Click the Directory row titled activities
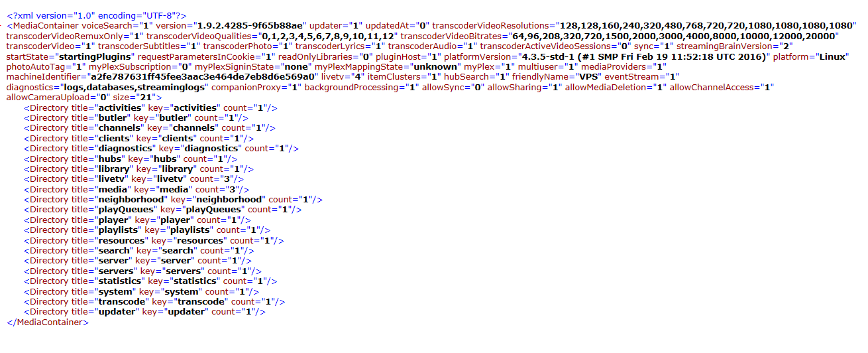Screen dimensions: 868x353 tap(150, 107)
